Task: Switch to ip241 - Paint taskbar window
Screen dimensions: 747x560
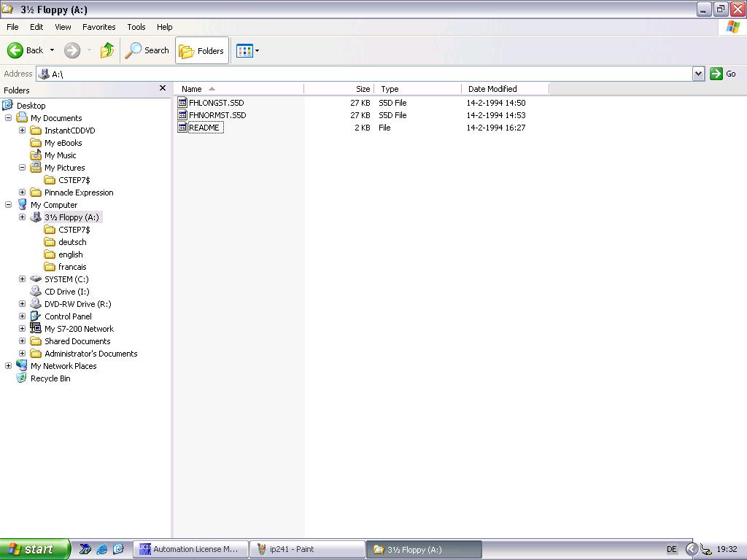Action: pyautogui.click(x=307, y=549)
